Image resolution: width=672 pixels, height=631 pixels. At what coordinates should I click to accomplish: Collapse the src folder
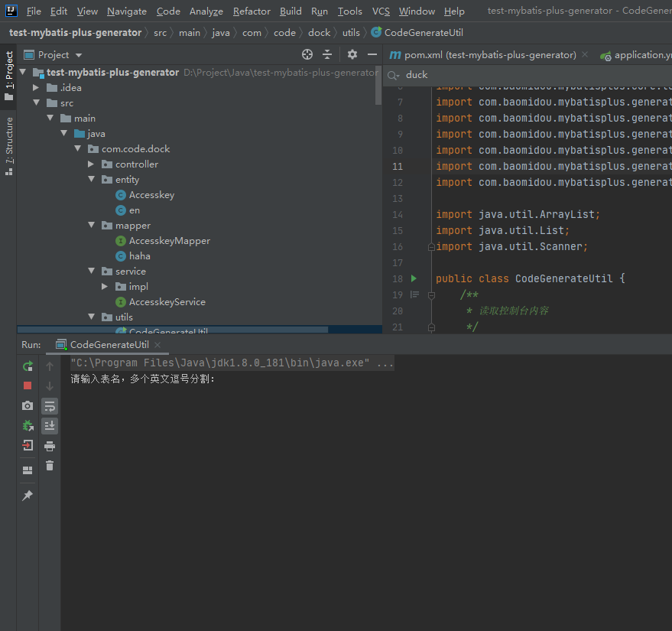37,103
